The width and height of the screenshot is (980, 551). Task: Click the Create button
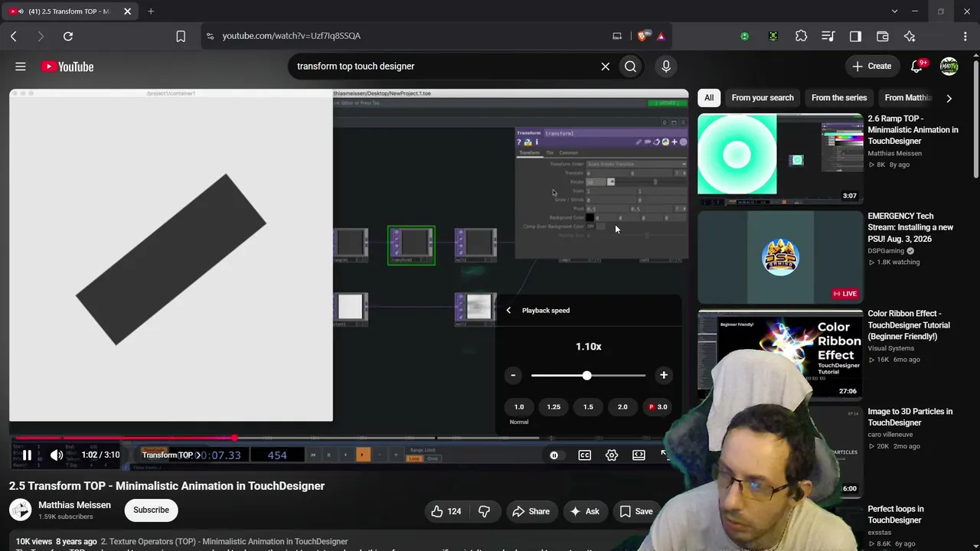click(872, 67)
